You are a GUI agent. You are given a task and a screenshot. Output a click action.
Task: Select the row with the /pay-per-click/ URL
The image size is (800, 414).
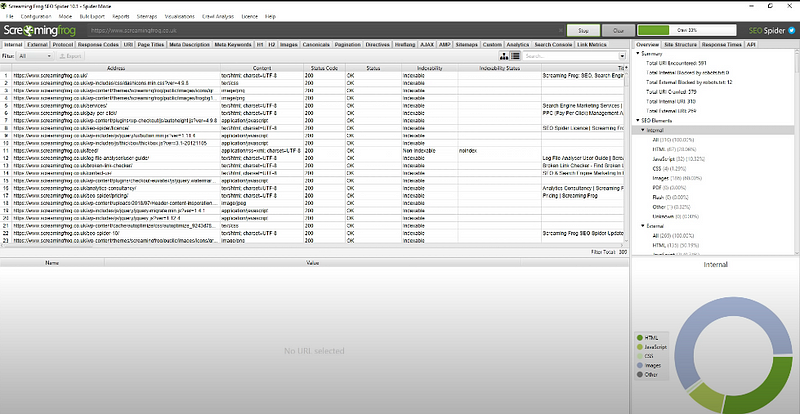(x=312, y=113)
